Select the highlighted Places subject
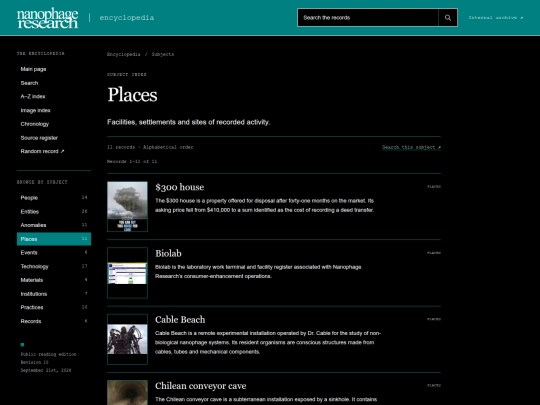540x405 pixels. pos(54,239)
